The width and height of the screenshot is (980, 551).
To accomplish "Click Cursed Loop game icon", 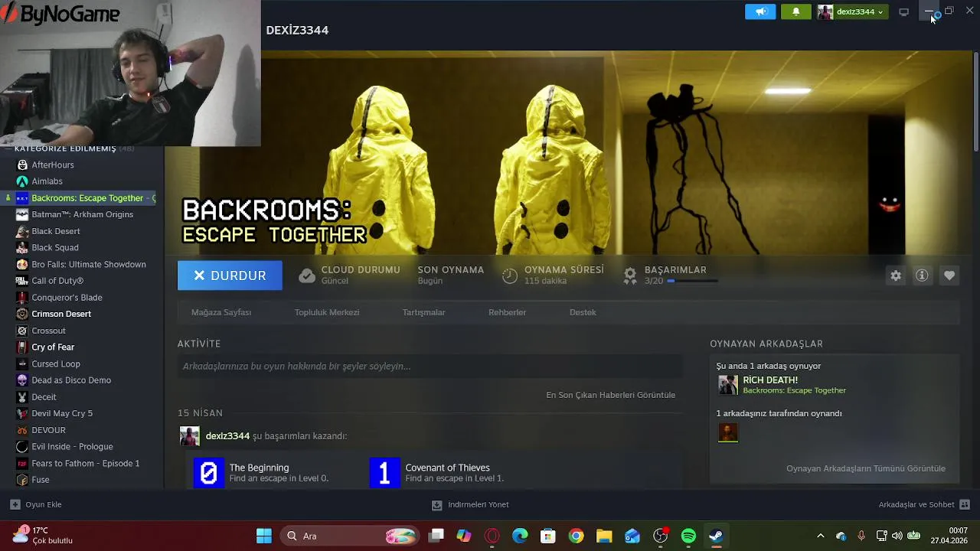I will pos(22,364).
